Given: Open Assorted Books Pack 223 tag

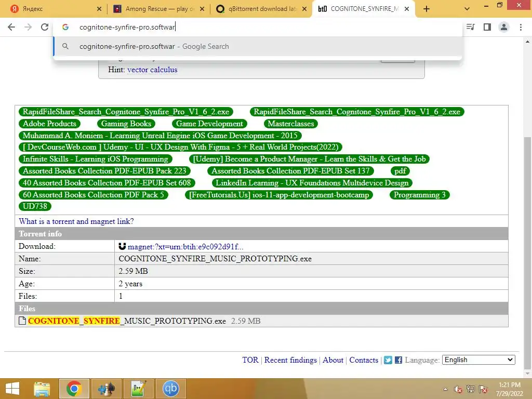Looking at the screenshot, I should pos(104,170).
